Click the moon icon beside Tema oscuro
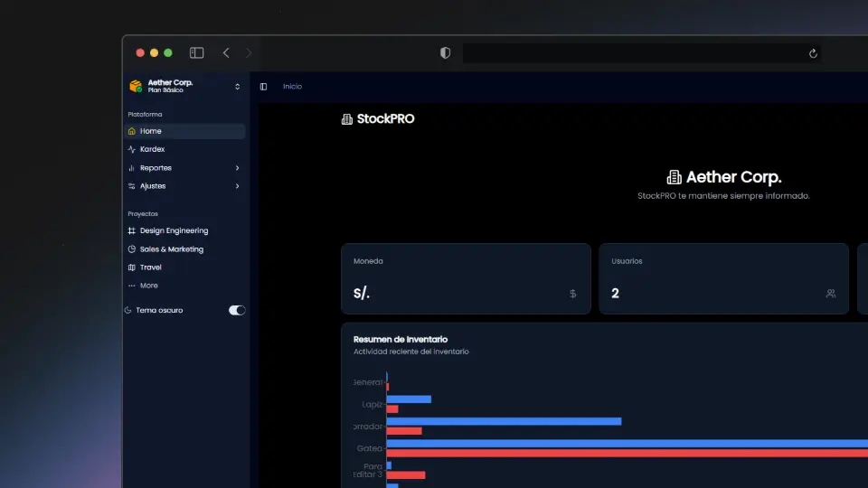The height and width of the screenshot is (488, 868). point(127,310)
